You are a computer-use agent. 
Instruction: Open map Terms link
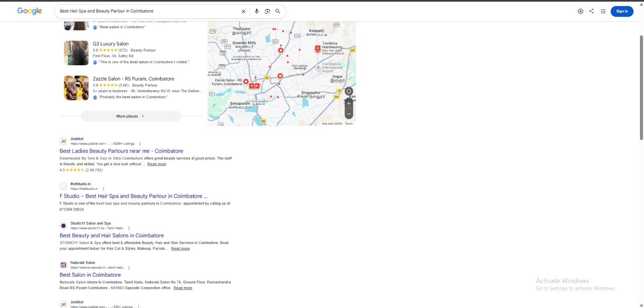click(x=349, y=124)
